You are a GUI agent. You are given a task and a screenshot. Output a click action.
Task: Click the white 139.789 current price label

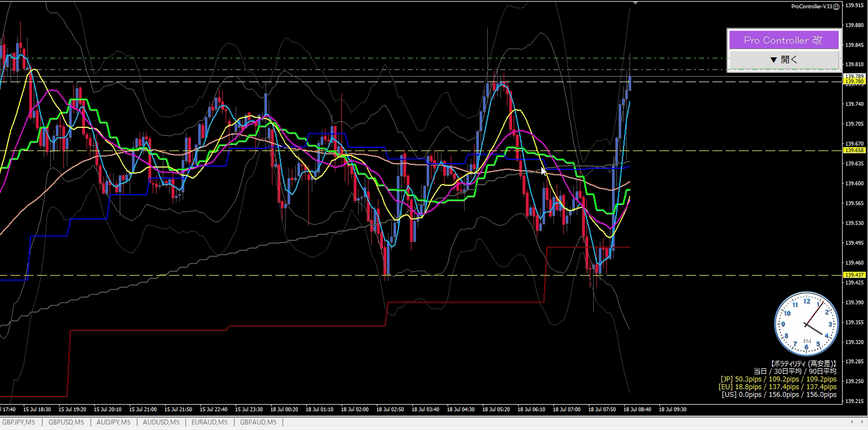pyautogui.click(x=854, y=76)
